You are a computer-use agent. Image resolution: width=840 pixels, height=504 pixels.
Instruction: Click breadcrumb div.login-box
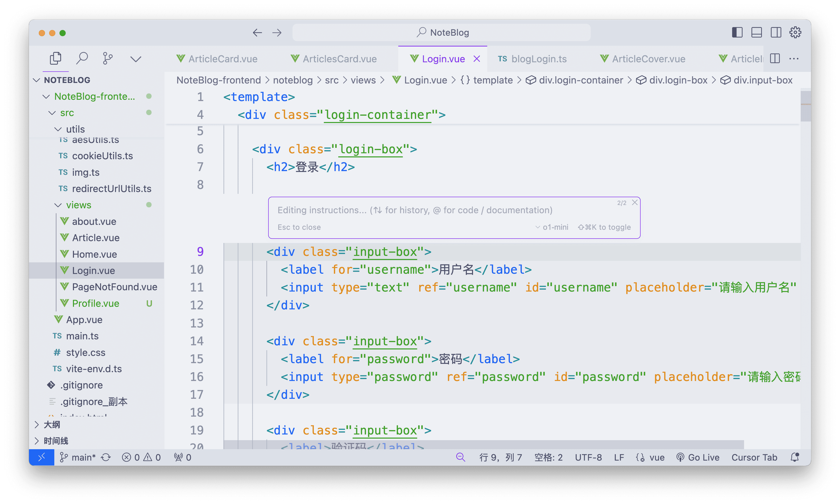672,80
